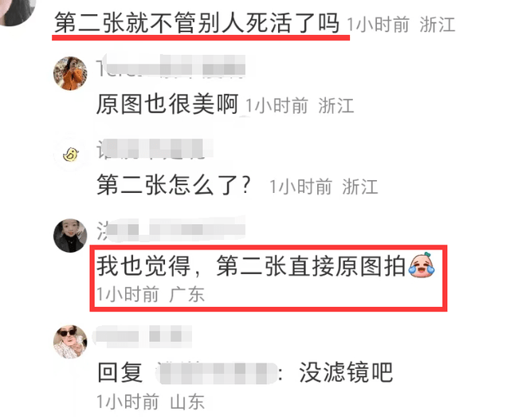
Task: Tap the 回复 label in the last comment
Action: 120,372
